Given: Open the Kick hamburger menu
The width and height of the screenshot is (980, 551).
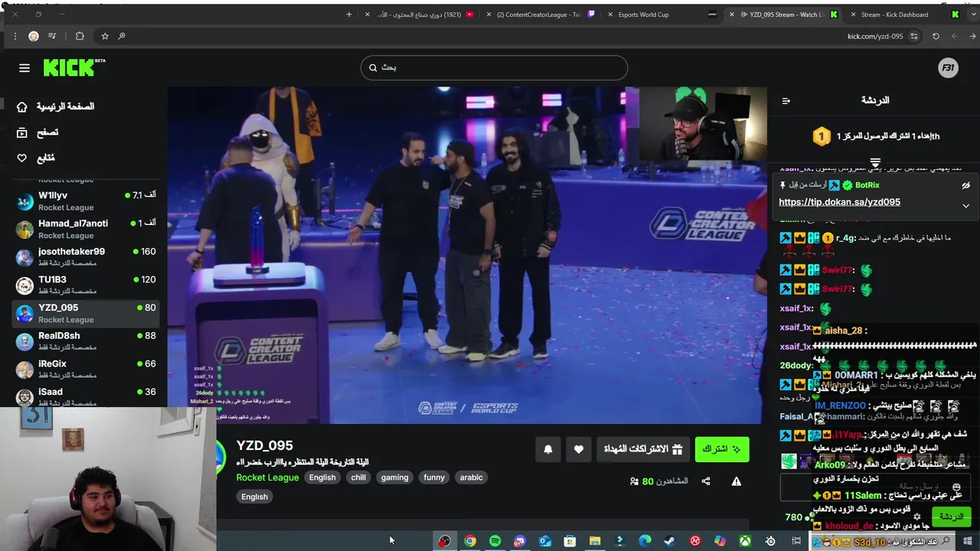Looking at the screenshot, I should tap(24, 68).
